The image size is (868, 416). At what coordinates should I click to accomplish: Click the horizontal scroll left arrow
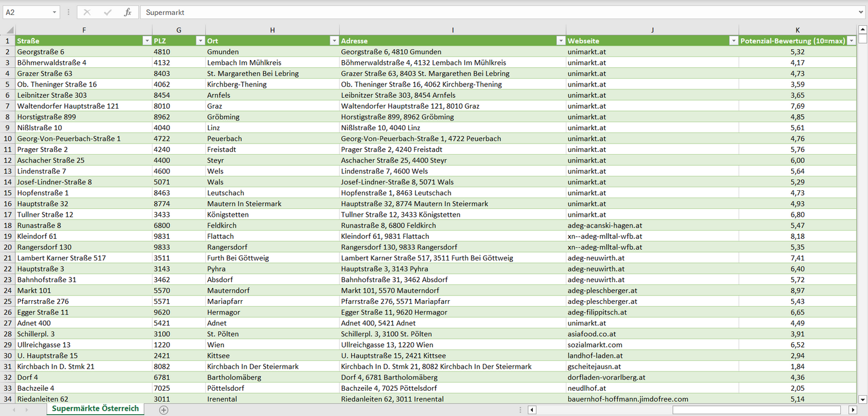coord(532,409)
